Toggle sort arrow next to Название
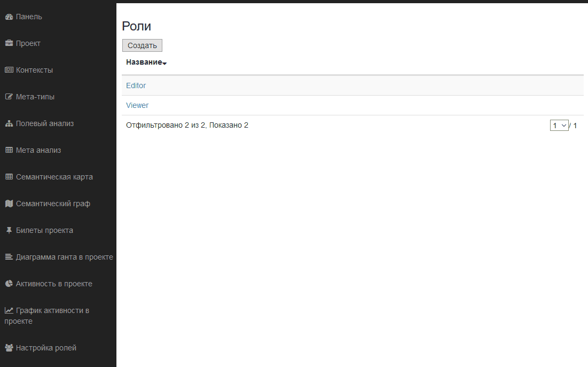Image resolution: width=588 pixels, height=367 pixels. point(165,64)
